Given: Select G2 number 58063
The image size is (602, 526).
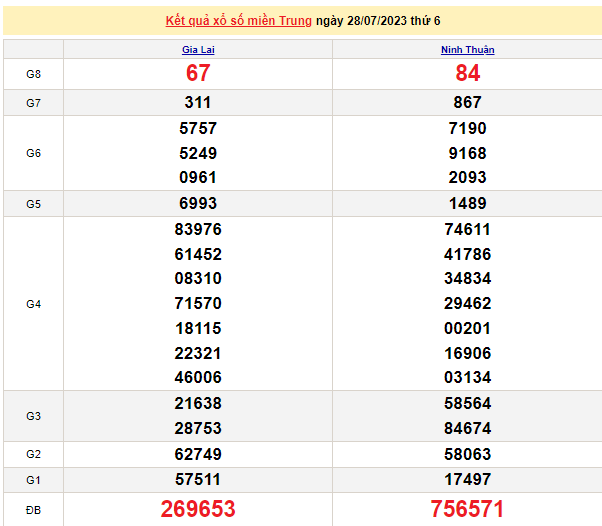Looking at the screenshot, I should tap(467, 454).
